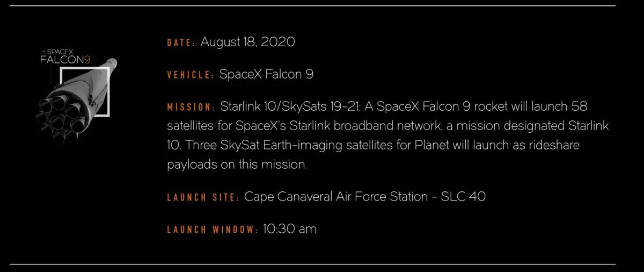644x272 pixels.
Task: Select the SpaceX Falcon 9 vehicle name
Action: pyautogui.click(x=266, y=74)
